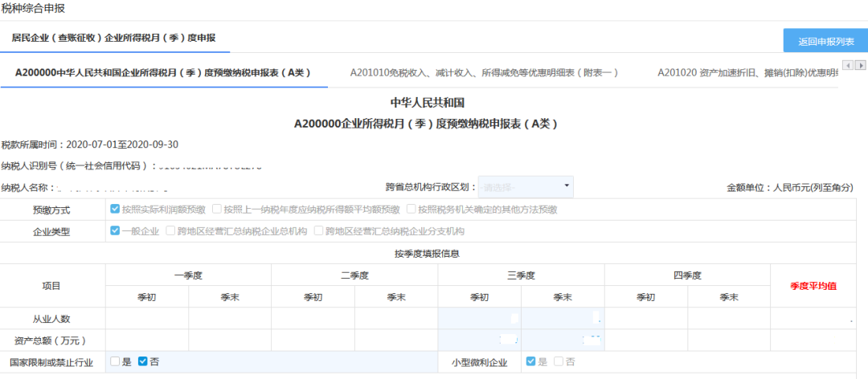Click the 三季度 column header
Image resolution: width=868 pixels, height=379 pixels.
[521, 275]
